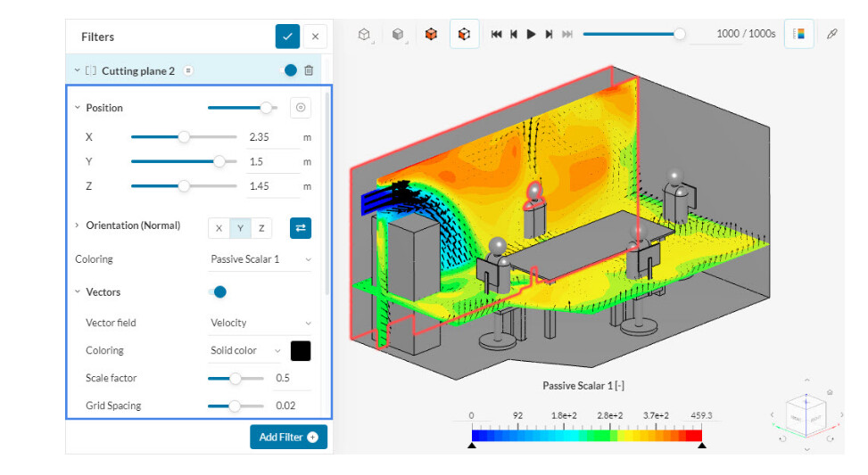
Task: Expand the Orientation (Normal) section
Action: point(77,225)
